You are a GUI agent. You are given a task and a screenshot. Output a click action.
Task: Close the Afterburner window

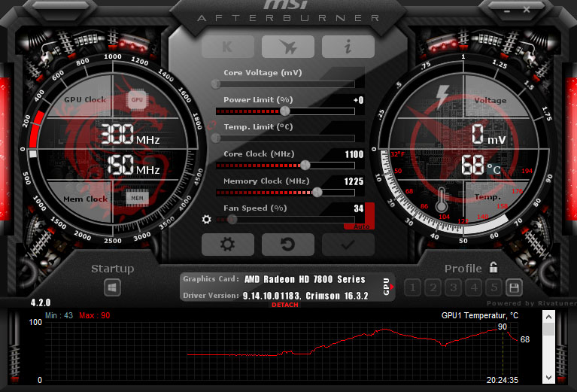pos(527,10)
